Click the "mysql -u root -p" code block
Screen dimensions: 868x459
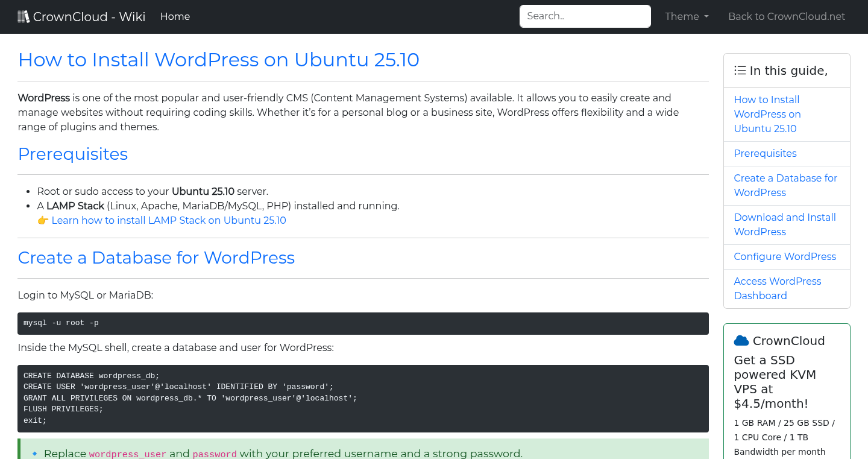click(x=362, y=323)
